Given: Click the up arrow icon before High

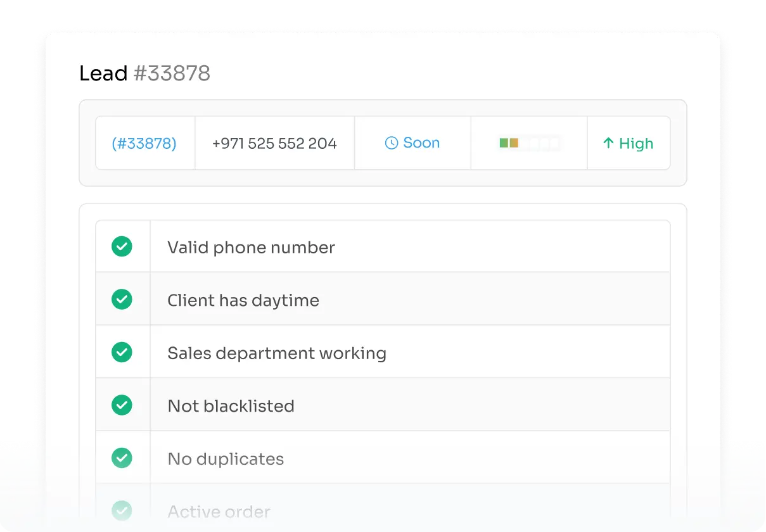Looking at the screenshot, I should 608,144.
